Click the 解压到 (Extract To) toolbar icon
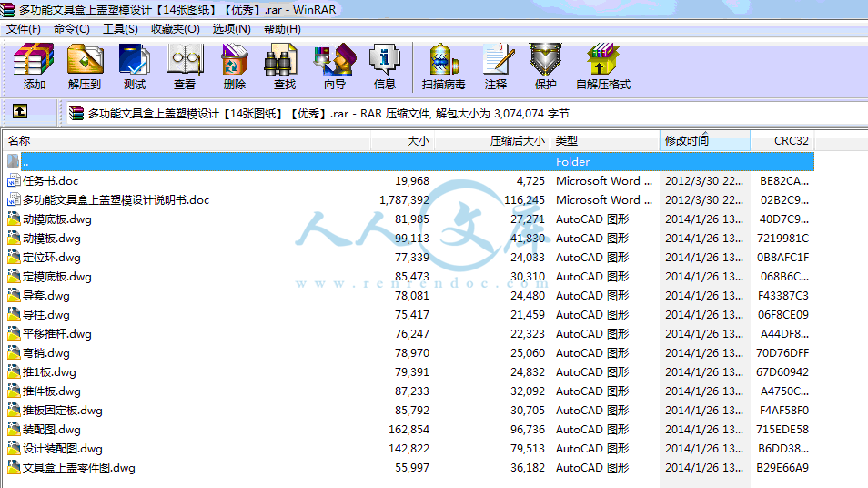Screen dimensions: 868x488 click(85, 59)
